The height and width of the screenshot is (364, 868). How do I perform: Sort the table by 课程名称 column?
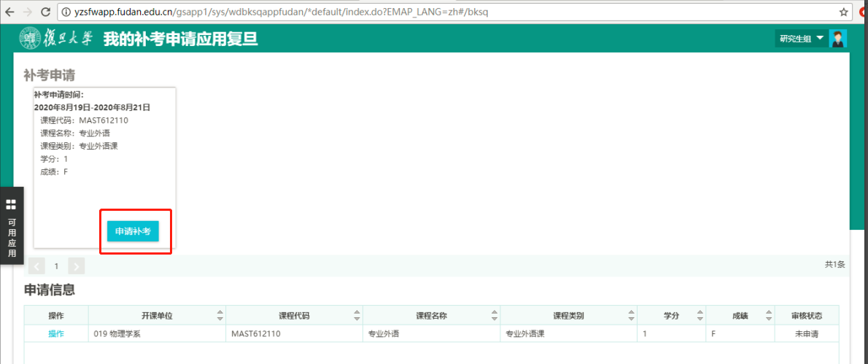coord(495,316)
